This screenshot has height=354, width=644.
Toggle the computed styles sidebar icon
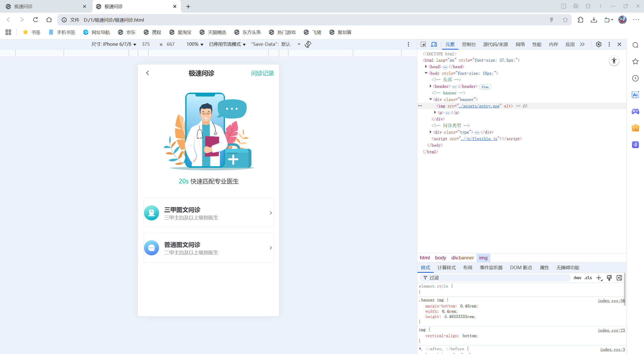pos(619,278)
